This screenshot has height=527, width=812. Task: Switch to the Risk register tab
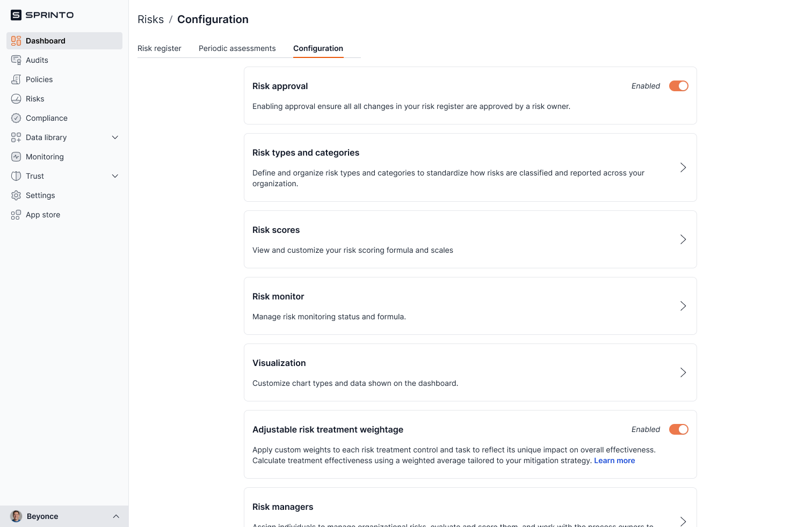pyautogui.click(x=160, y=48)
